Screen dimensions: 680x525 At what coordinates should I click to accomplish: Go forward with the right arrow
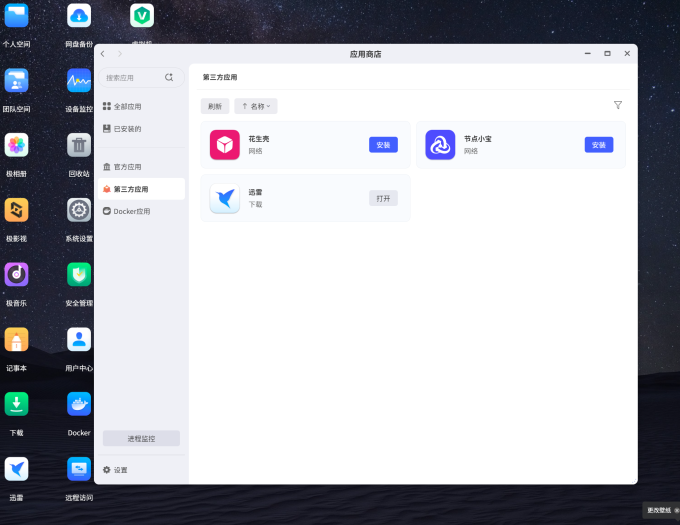click(x=120, y=54)
